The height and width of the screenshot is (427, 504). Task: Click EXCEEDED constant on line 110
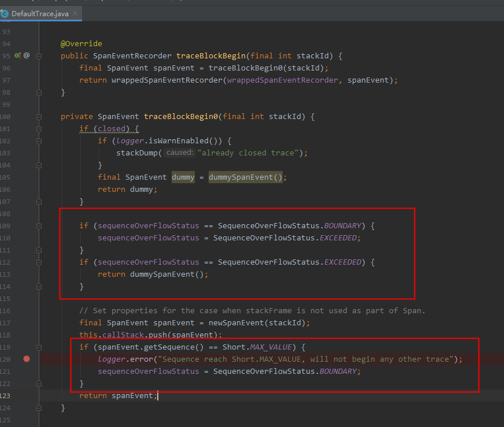coord(338,238)
